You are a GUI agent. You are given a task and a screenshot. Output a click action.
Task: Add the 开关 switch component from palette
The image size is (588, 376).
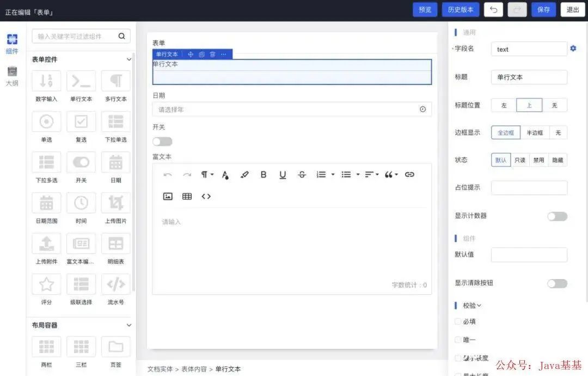click(x=81, y=162)
